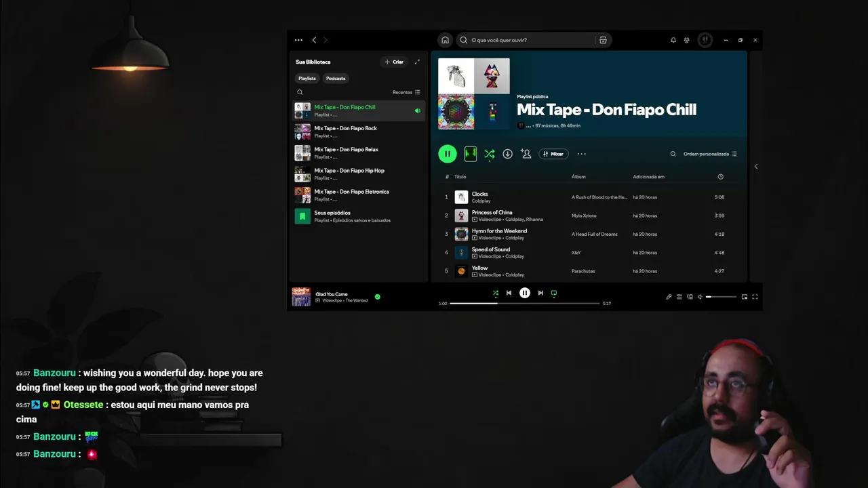Show lyrics with microphone icon

click(669, 297)
